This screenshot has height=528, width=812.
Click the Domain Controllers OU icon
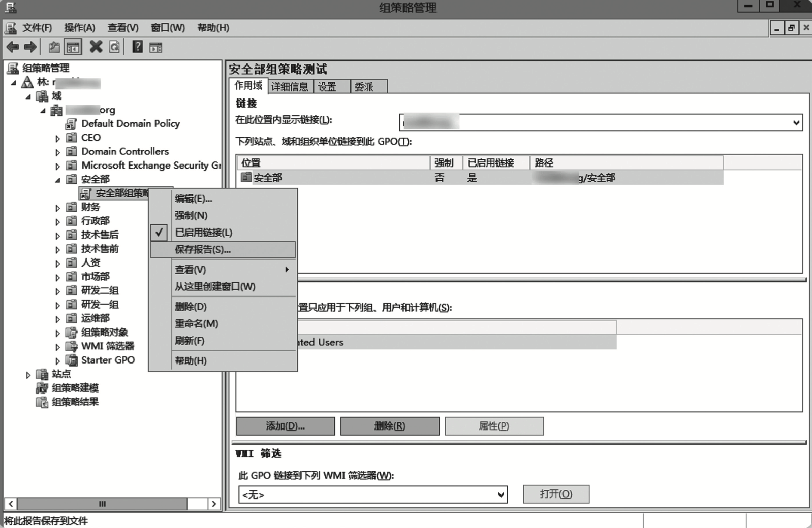72,151
